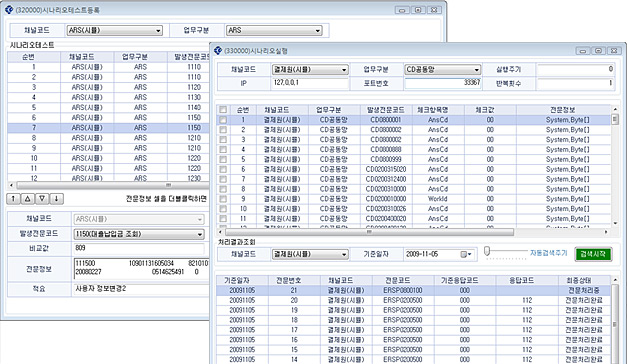627x364 pixels.
Task: Click the 전문정보 text area in 시나리오테스트등록
Action: tap(142, 269)
